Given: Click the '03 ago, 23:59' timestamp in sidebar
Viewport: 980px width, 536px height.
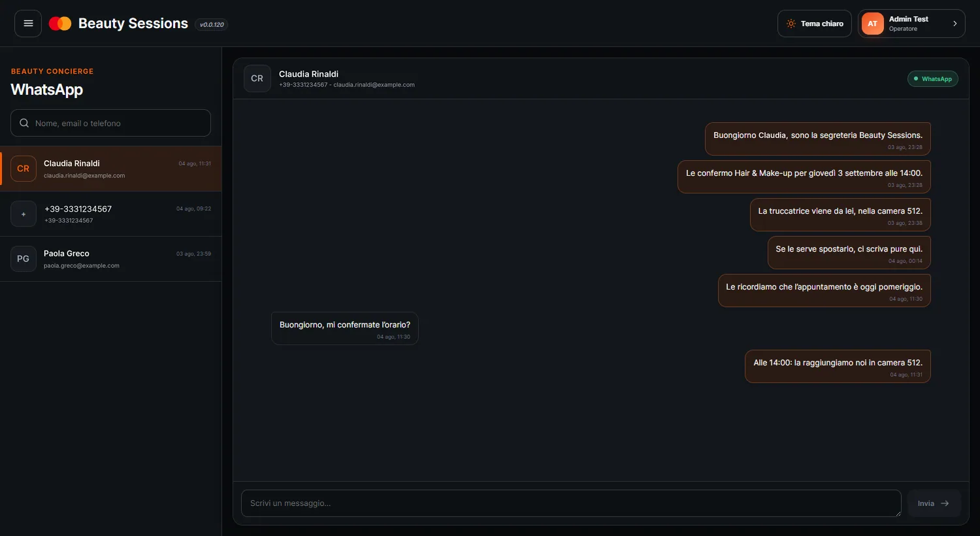Looking at the screenshot, I should coord(193,254).
